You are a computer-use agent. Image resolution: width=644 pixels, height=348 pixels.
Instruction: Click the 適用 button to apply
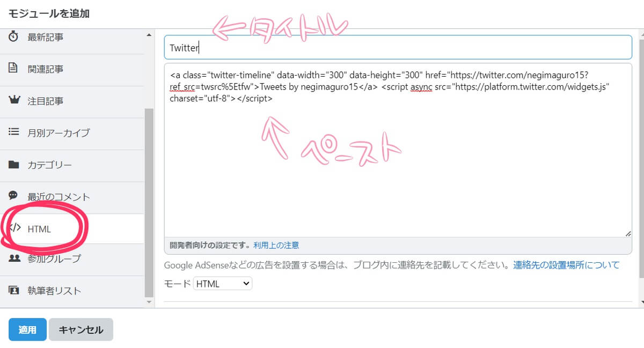point(27,329)
